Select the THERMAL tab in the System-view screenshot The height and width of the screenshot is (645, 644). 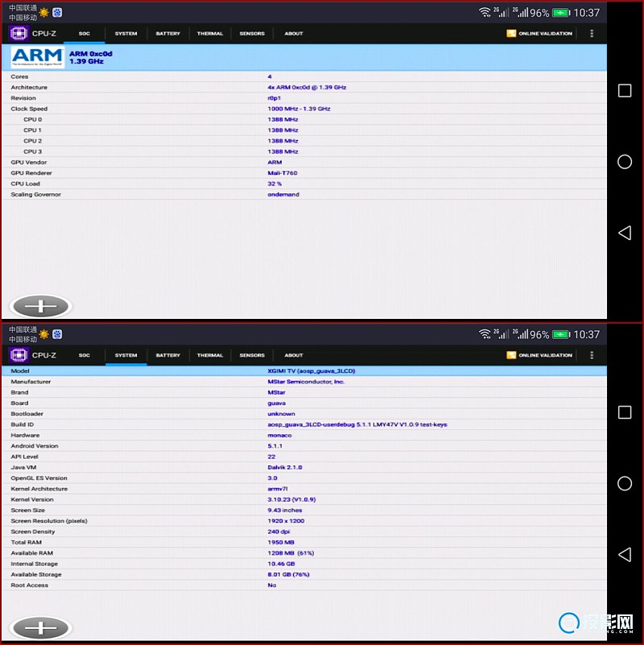[210, 355]
